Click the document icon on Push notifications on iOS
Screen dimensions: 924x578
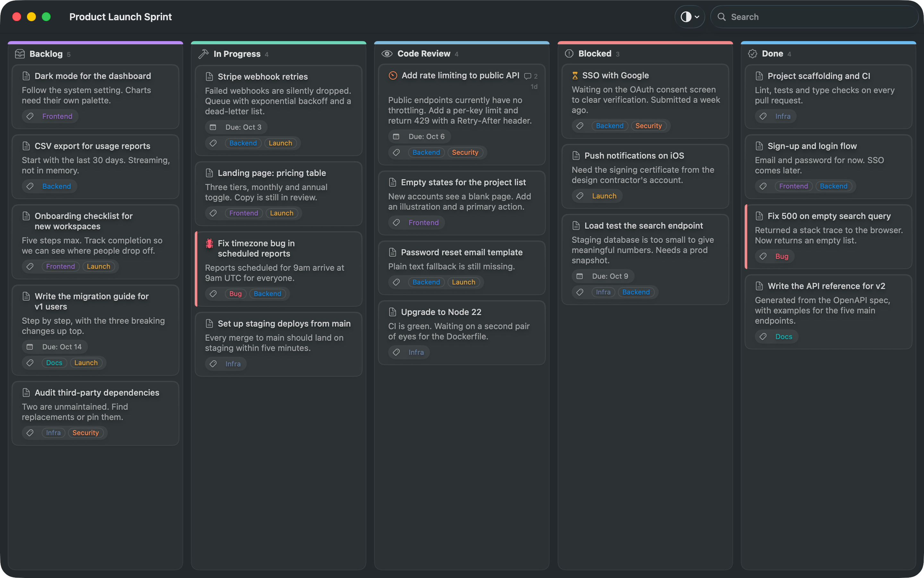(x=576, y=156)
